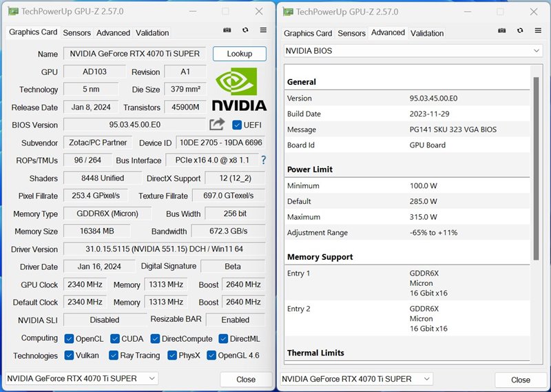
Task: Click the camera icon in Advanced window
Action: tap(502, 30)
